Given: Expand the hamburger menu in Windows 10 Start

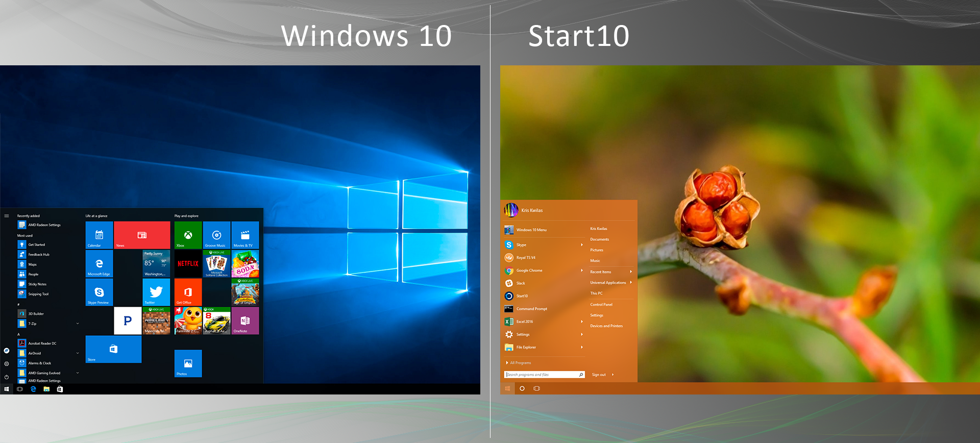Looking at the screenshot, I should [7, 216].
